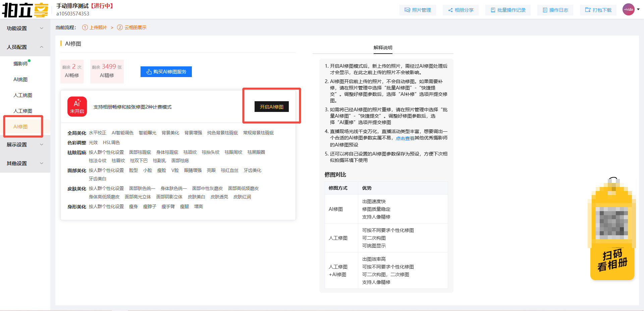The height and width of the screenshot is (311, 644).
Task: Click the red AI not-enabled icon
Action: [x=77, y=107]
